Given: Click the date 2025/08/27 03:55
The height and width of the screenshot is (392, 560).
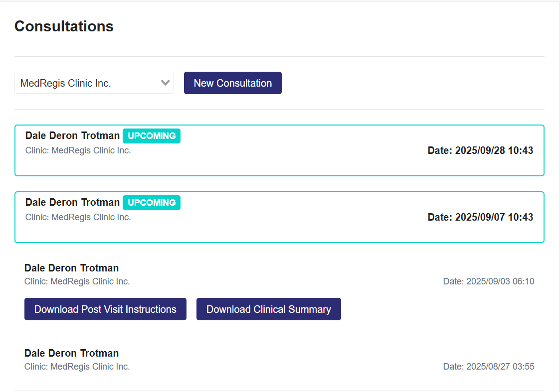Looking at the screenshot, I should pos(488,367).
